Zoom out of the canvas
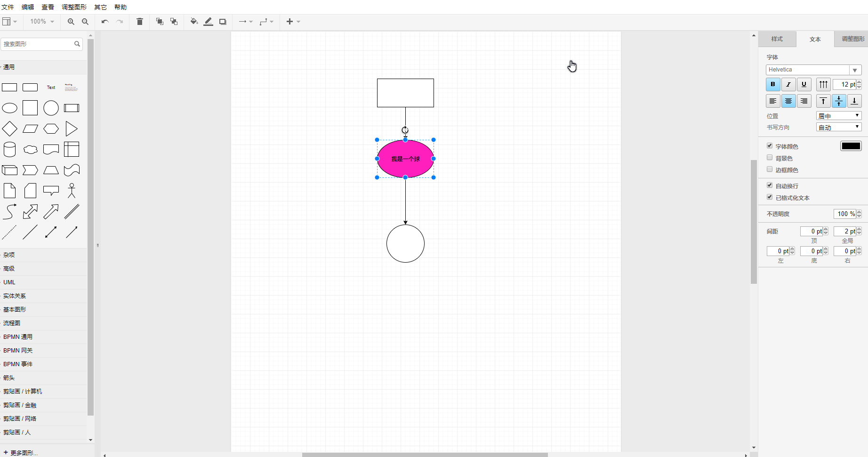The width and height of the screenshot is (868, 457). (85, 22)
